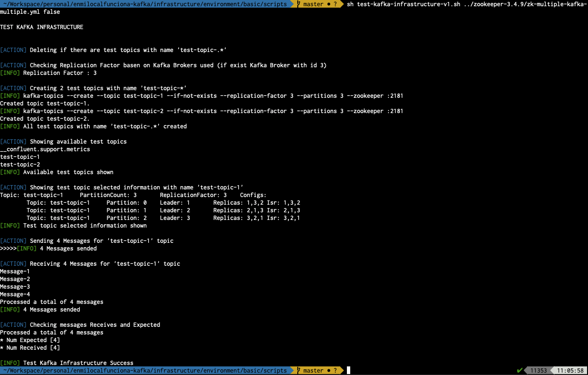Click the 'Message-3' output line

coord(15,287)
